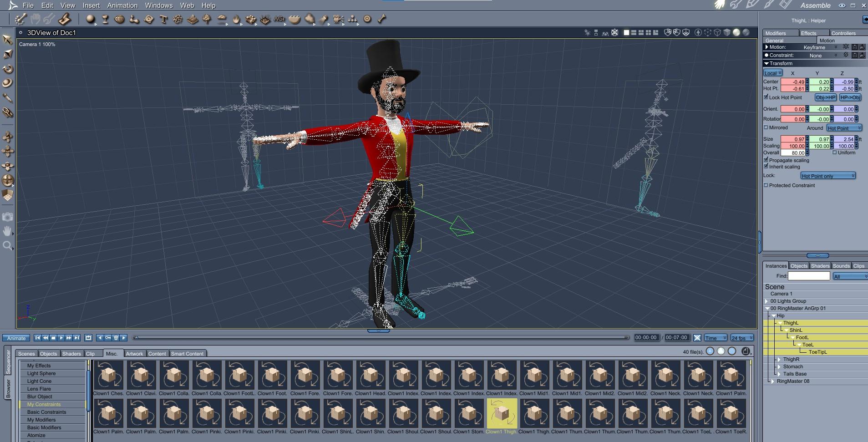This screenshot has height=442, width=868.
Task: Collapse the Transform section
Action: point(766,63)
